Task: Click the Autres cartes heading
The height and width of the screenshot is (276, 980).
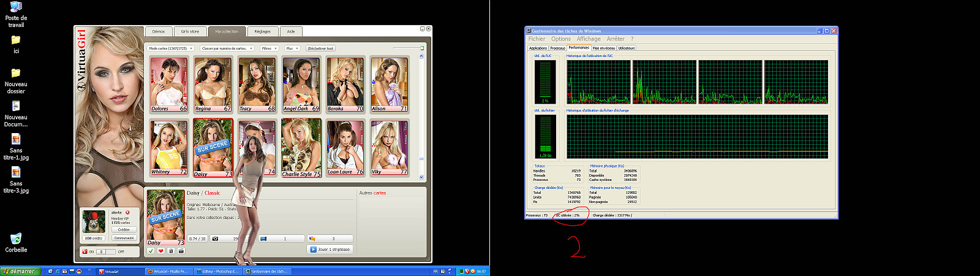Action: (372, 193)
